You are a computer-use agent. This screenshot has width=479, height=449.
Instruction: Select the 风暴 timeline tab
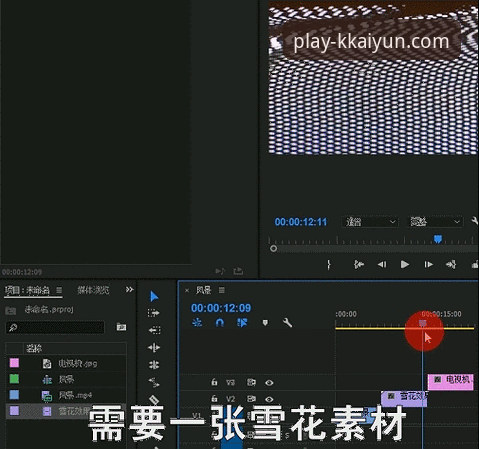click(203, 290)
